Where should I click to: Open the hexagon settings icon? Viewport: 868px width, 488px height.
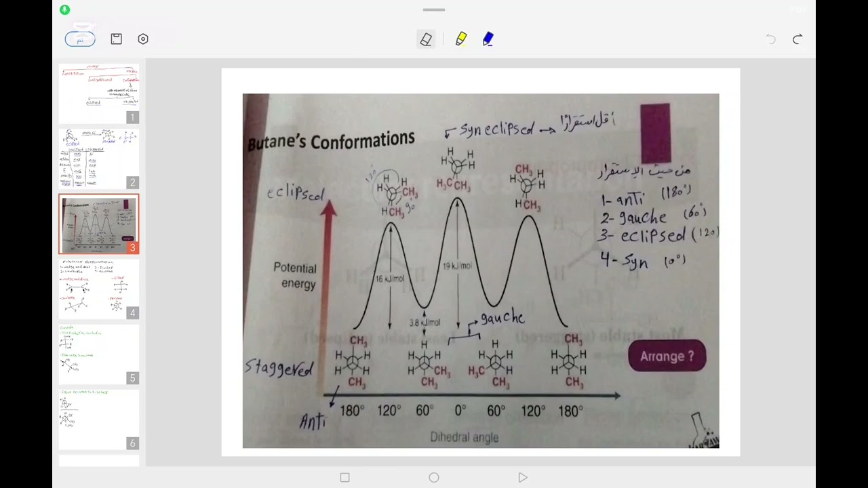pyautogui.click(x=143, y=39)
